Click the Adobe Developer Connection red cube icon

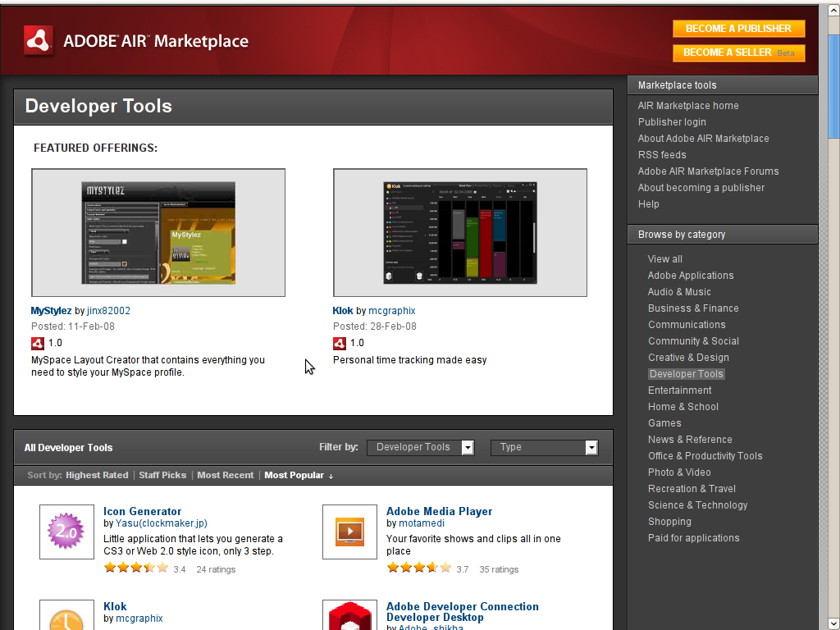[x=349, y=615]
